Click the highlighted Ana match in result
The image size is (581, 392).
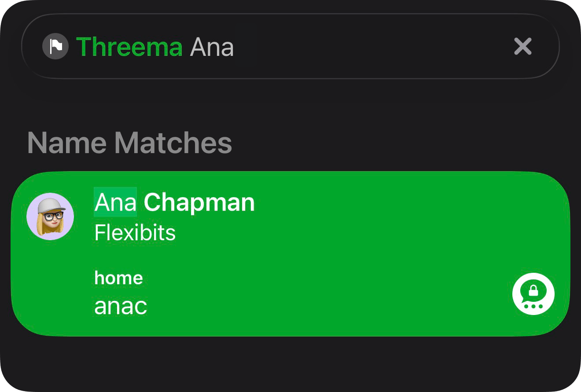115,202
